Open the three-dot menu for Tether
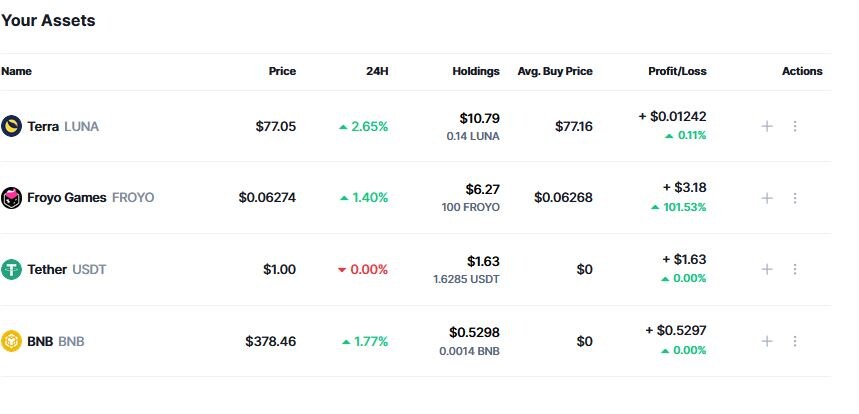This screenshot has height=414, width=859. 795,269
